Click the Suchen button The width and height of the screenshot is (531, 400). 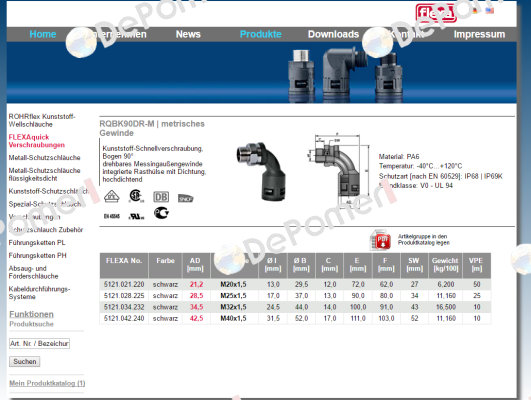(x=24, y=361)
